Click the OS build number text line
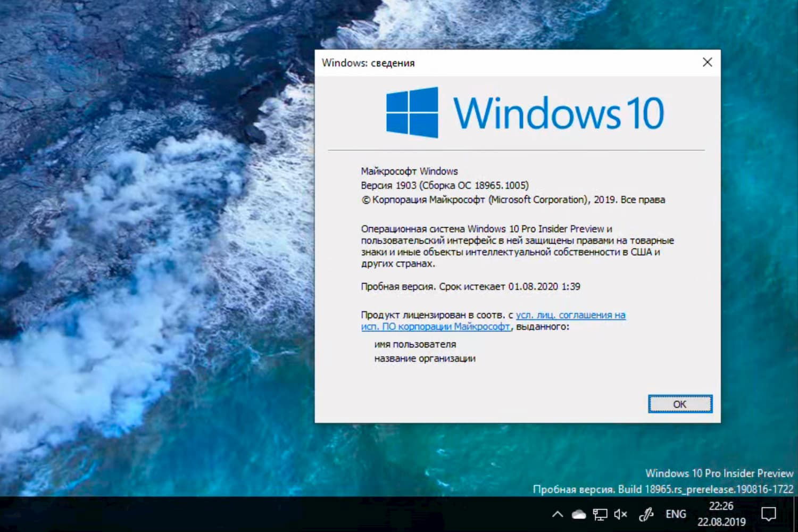 click(x=444, y=185)
